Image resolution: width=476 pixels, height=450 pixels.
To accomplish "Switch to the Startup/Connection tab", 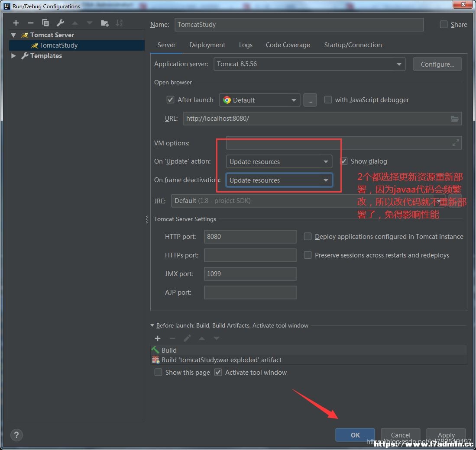I will [353, 45].
